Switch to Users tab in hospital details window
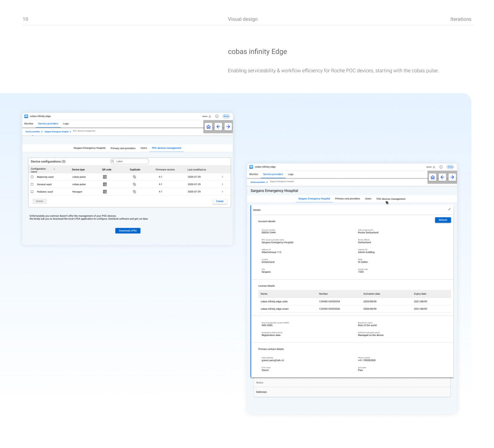Viewport: 494px width, 448px height. point(368,199)
